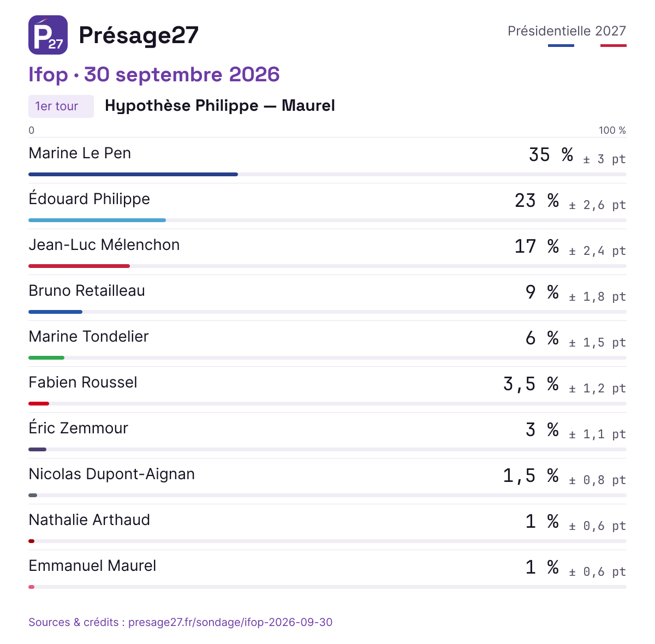Click the blue flag stripe under Présidentielle

coord(561,46)
